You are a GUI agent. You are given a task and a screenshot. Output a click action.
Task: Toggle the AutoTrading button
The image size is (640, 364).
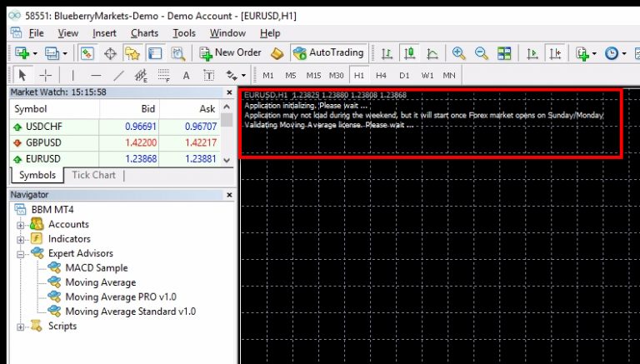pos(327,52)
